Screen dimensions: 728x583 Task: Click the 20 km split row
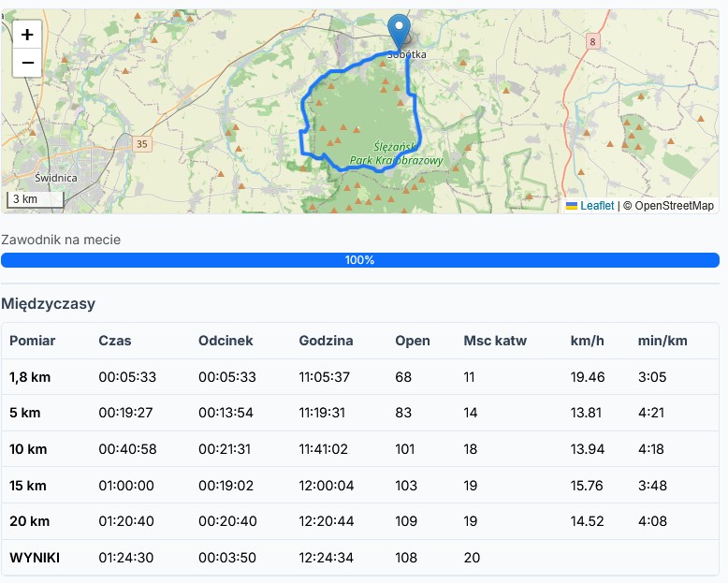click(x=360, y=521)
